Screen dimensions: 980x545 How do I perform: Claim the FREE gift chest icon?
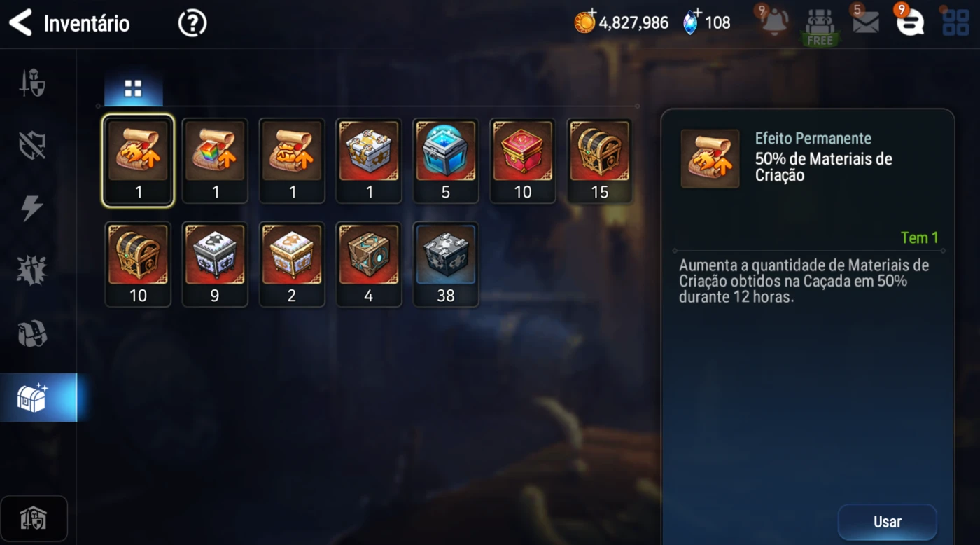point(820,27)
